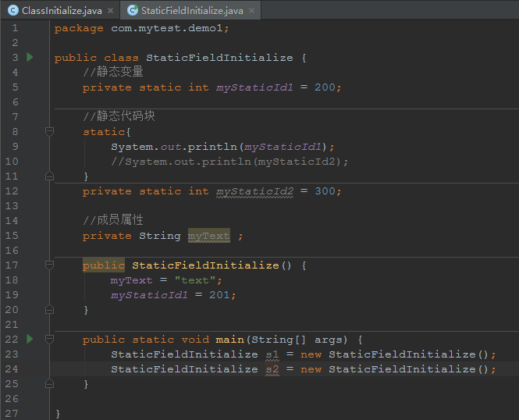Collapse the static block at line 8
The image size is (519, 420).
(49, 131)
